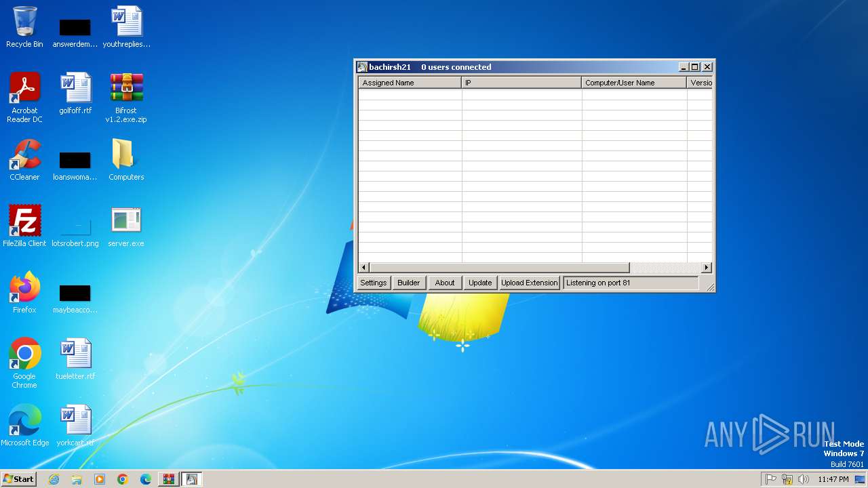Launch Google Chrome desktop shortcut
Viewport: 868px width, 488px height.
[24, 363]
